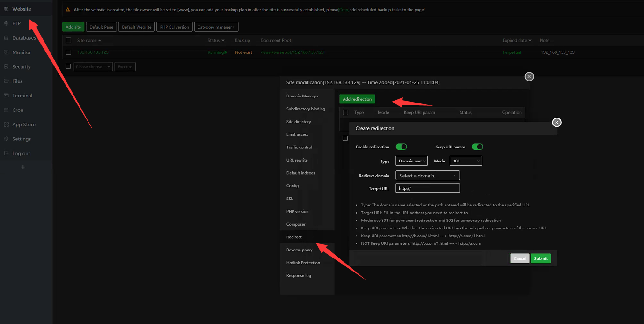
Task: Check the box for site 192.168.133.129
Action: click(68, 52)
